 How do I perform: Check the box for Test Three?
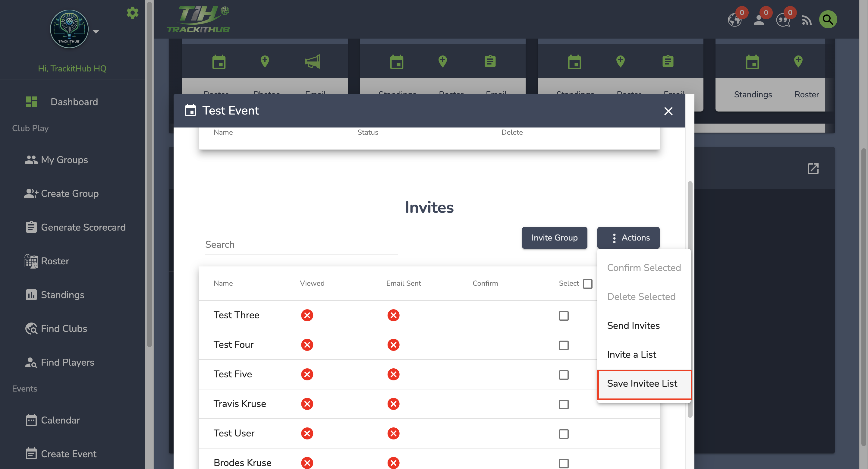(564, 316)
